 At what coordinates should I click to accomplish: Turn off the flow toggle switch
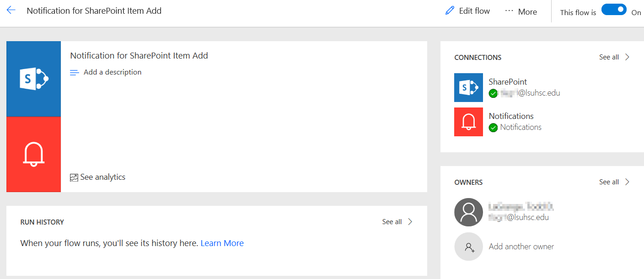pos(614,10)
